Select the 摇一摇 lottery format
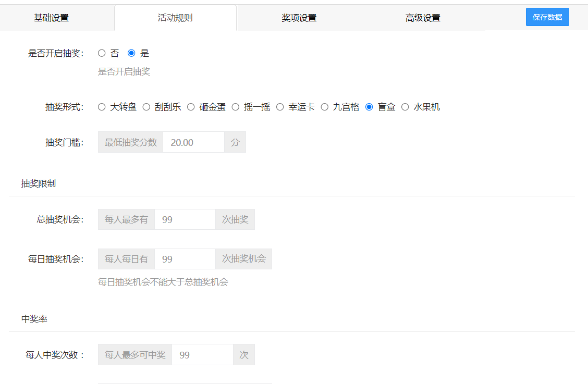This screenshot has height=384, width=588. (x=236, y=107)
